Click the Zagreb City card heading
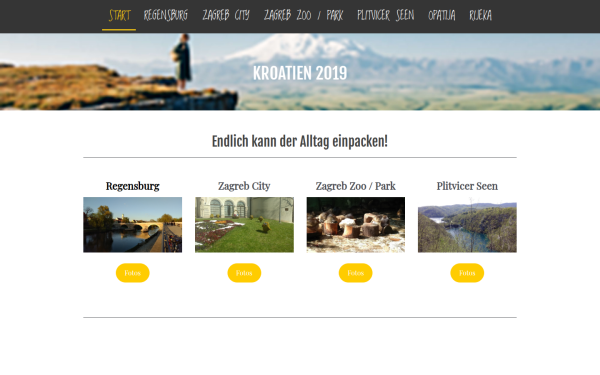Viewport: 600px width, 375px height. tap(244, 186)
